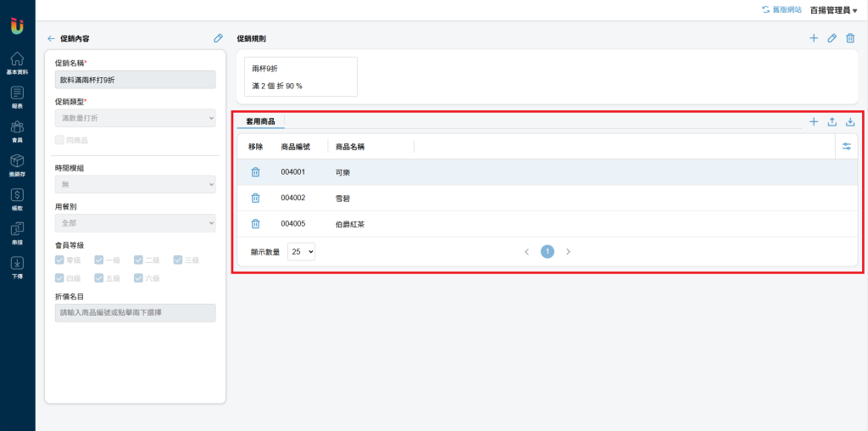Delete promotion rule using top-right trash icon
868x431 pixels.
click(850, 38)
